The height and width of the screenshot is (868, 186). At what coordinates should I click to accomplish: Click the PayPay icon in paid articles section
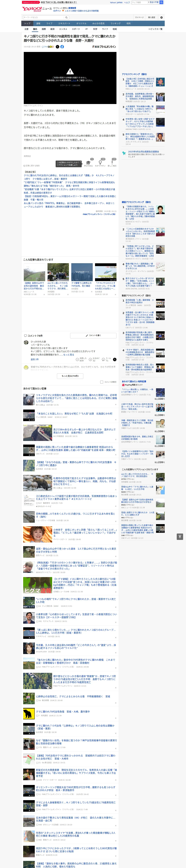(123, 385)
